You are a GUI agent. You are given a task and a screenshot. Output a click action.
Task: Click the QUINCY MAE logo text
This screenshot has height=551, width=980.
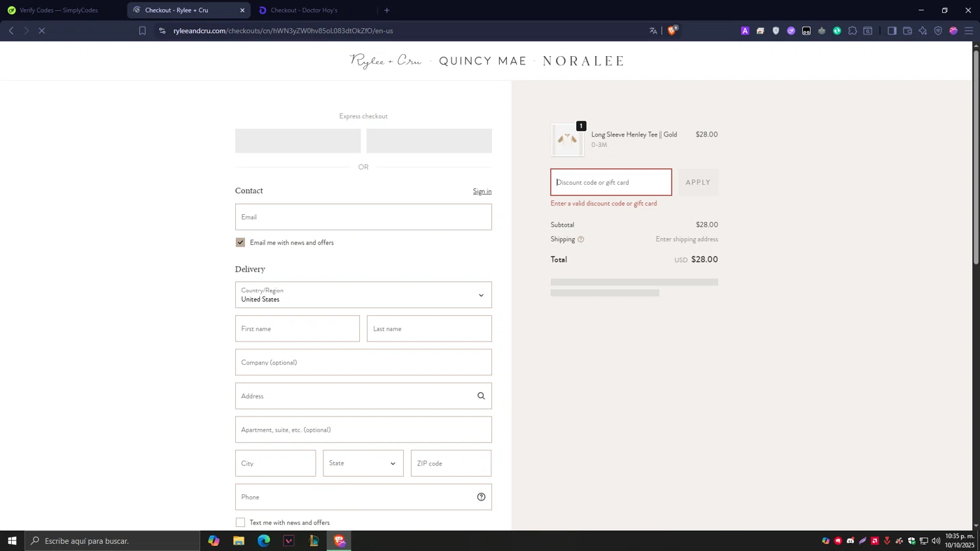(483, 61)
